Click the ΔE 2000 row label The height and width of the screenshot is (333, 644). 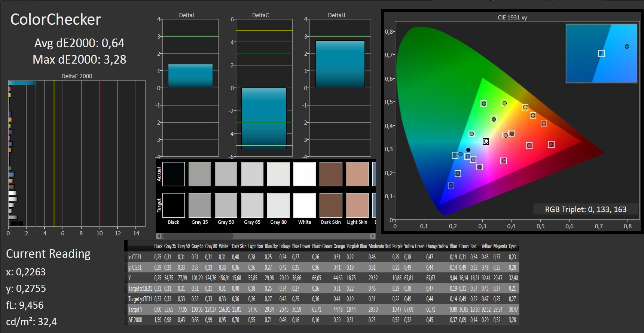[x=135, y=320]
